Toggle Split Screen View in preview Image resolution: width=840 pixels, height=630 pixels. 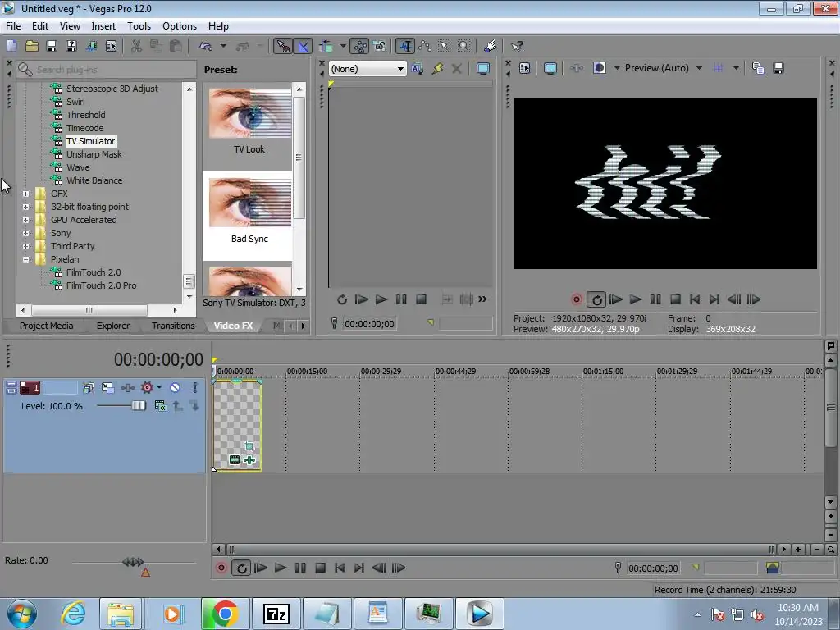pyautogui.click(x=600, y=68)
